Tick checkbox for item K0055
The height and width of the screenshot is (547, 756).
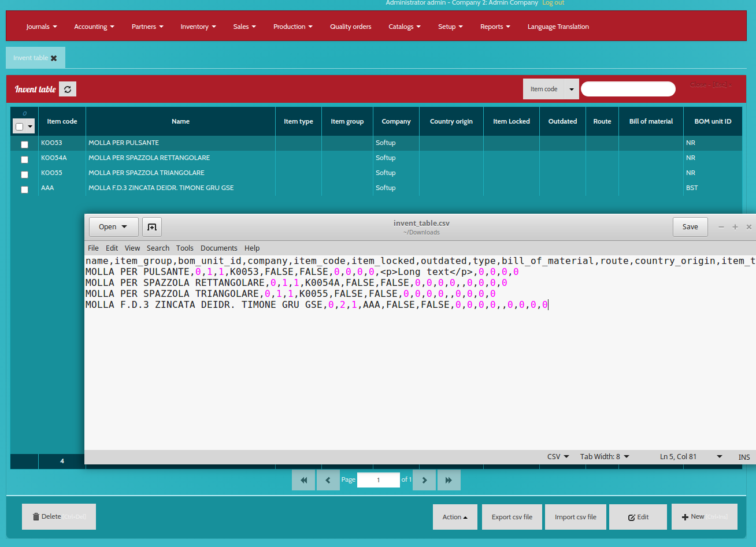point(24,174)
